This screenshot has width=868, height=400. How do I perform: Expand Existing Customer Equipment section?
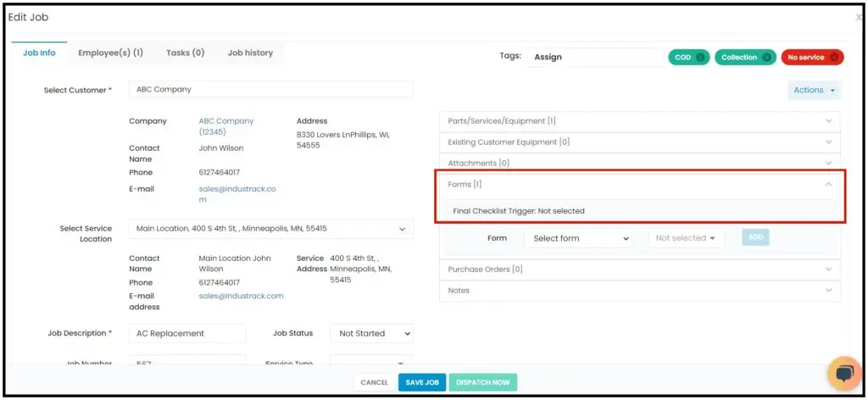[639, 142]
